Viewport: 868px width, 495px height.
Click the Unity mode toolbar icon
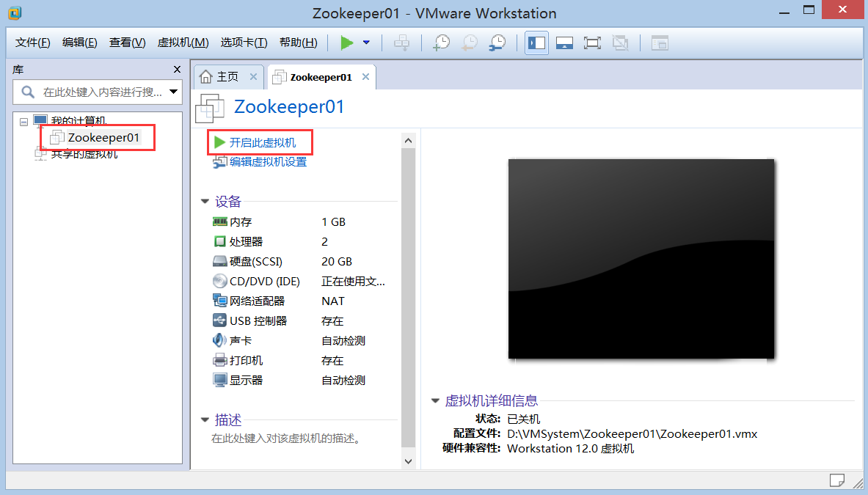click(621, 43)
